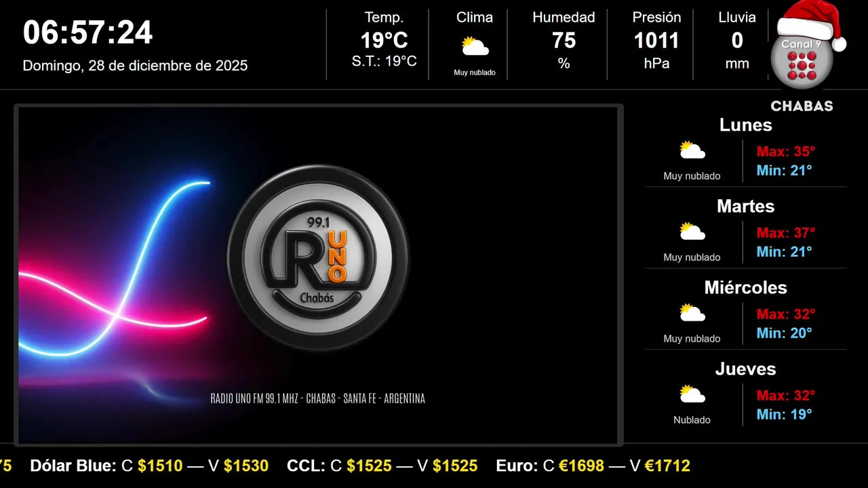
Task: Click the S.T.: 19°C wind chill text
Action: 384,62
